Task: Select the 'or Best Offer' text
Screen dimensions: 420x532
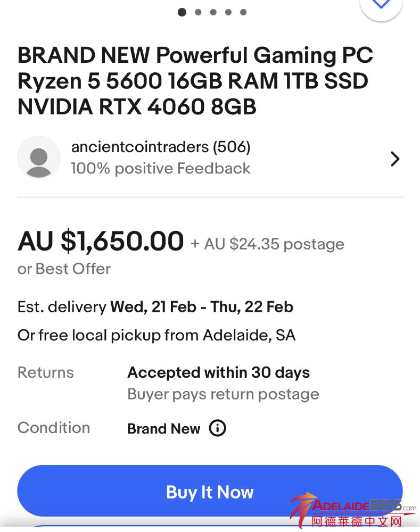Action: pos(64,269)
